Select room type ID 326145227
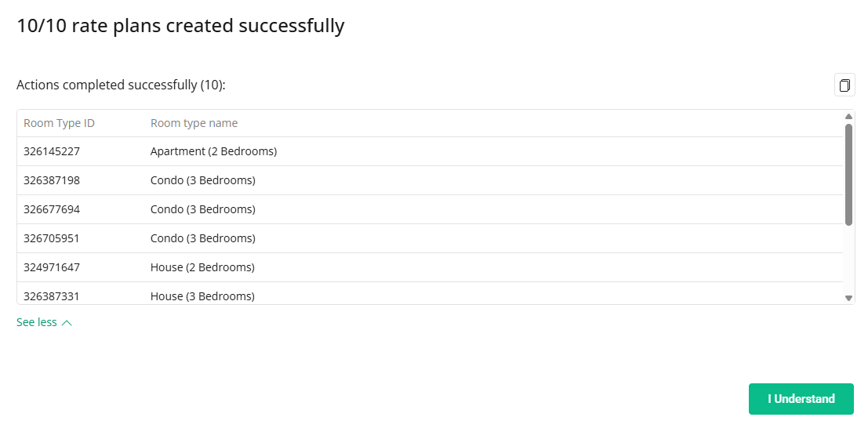Image resolution: width=868 pixels, height=428 pixels. point(52,151)
